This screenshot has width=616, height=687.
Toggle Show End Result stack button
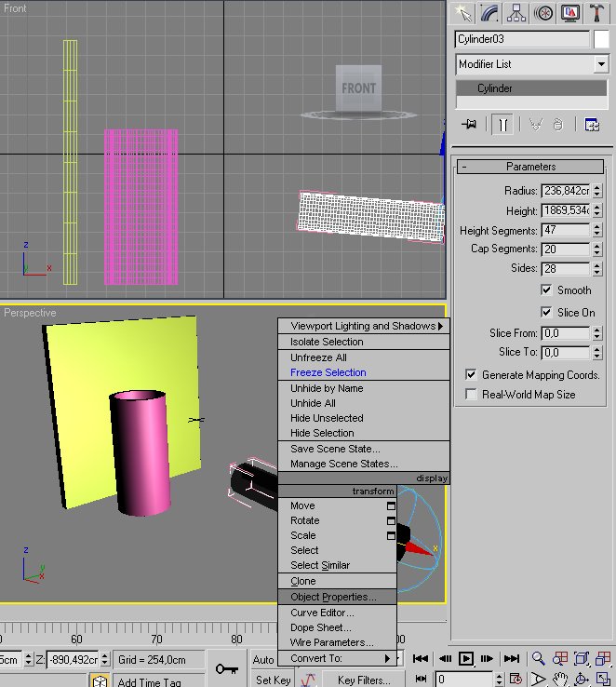[x=502, y=125]
